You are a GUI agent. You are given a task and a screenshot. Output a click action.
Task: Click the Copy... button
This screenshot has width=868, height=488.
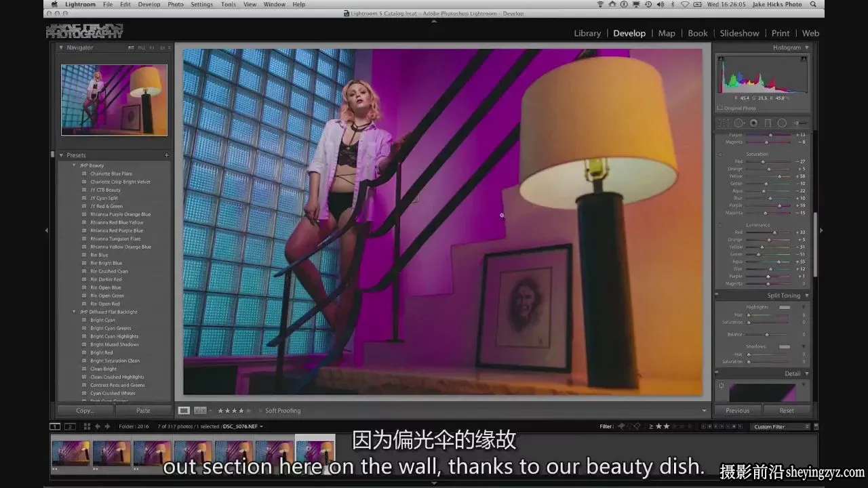pyautogui.click(x=85, y=411)
